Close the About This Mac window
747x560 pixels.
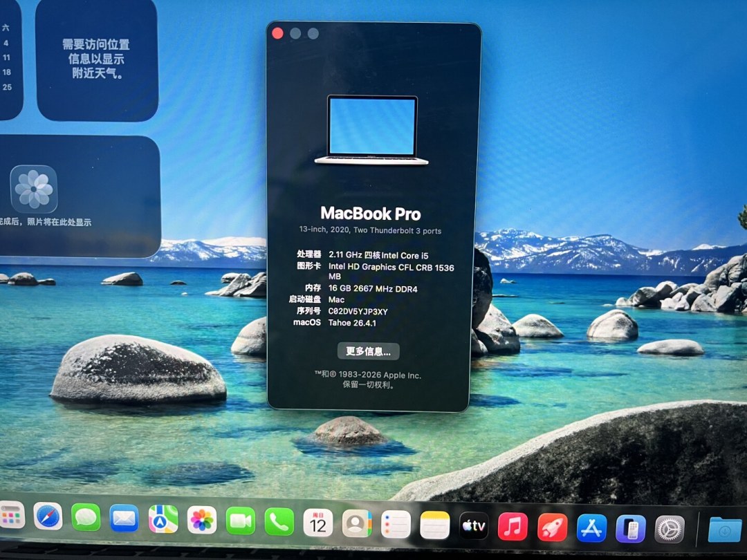pos(278,33)
